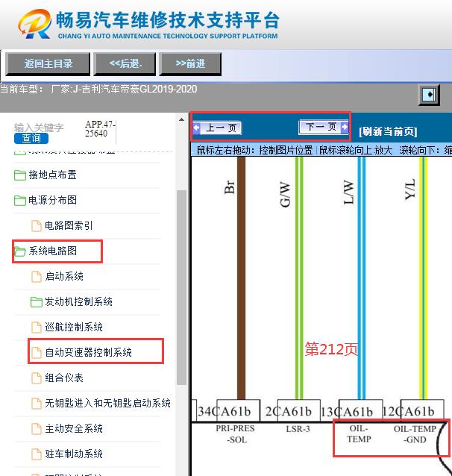
Task: Open the 电源分布图 folder
Action: pos(52,201)
